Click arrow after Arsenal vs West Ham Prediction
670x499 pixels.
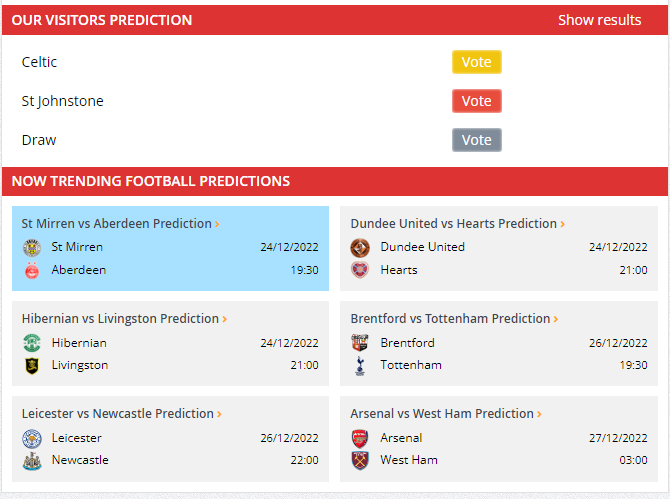[539, 414]
